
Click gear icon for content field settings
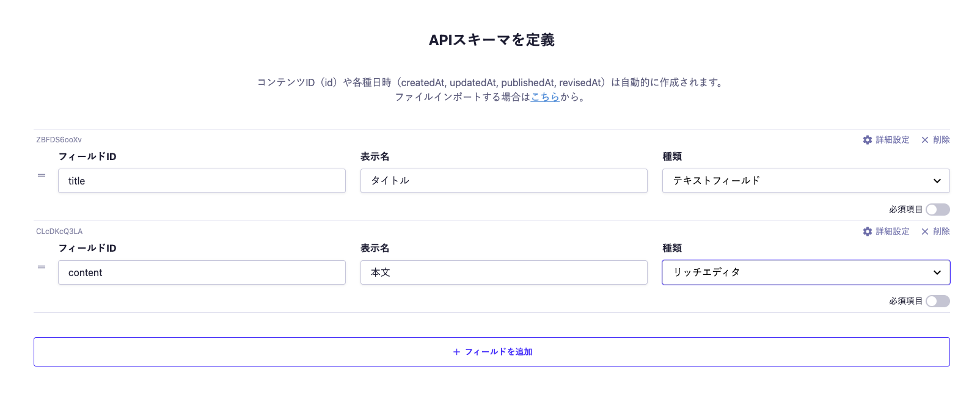tap(867, 232)
